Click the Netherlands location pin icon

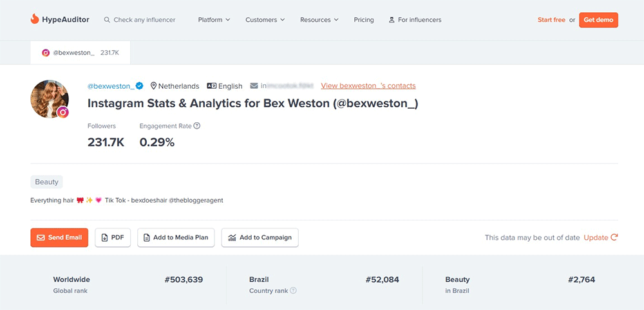point(154,86)
